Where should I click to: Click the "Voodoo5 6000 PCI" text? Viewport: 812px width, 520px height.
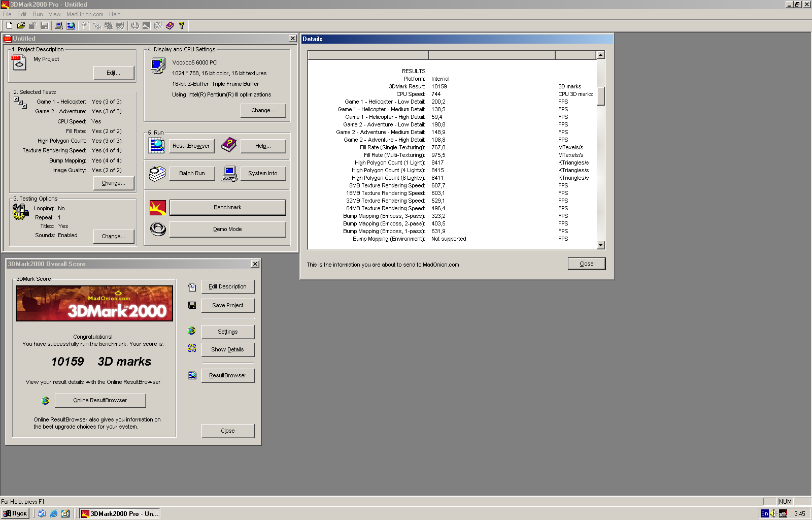point(195,63)
